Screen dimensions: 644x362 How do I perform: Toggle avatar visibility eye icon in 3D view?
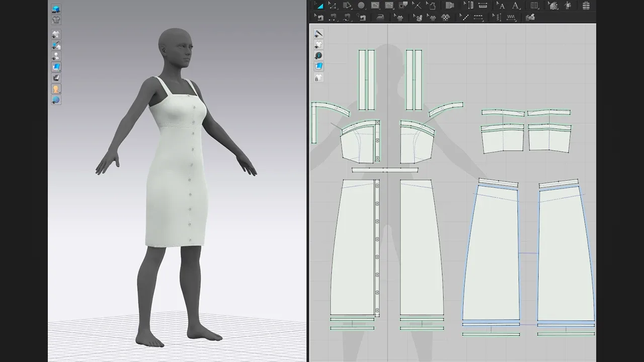[x=56, y=56]
